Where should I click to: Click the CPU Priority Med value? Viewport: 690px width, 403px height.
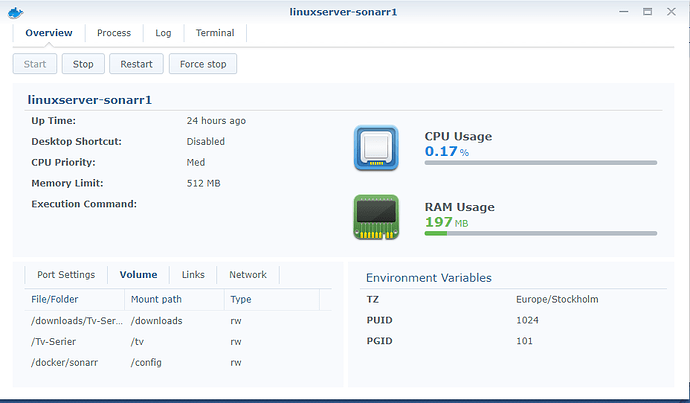point(196,162)
